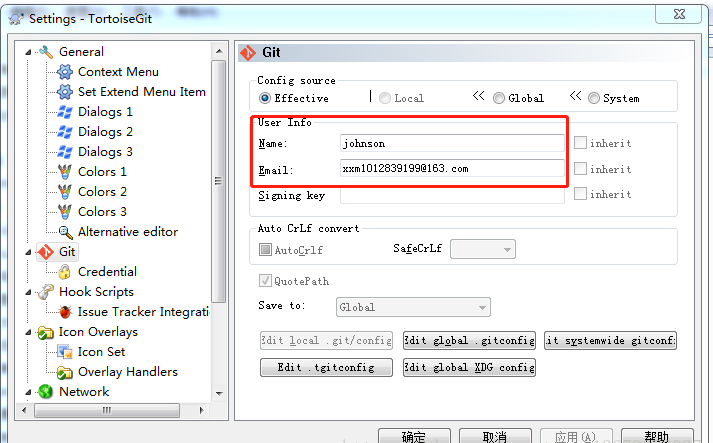Select Dialogs 2 in settings tree
This screenshot has height=443, width=713.
pos(105,132)
